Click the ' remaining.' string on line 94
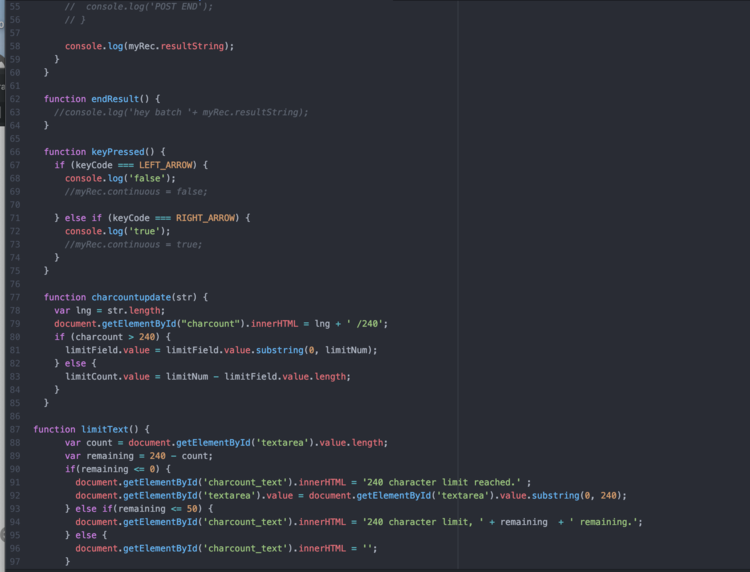Image resolution: width=750 pixels, height=572 pixels. 603,522
